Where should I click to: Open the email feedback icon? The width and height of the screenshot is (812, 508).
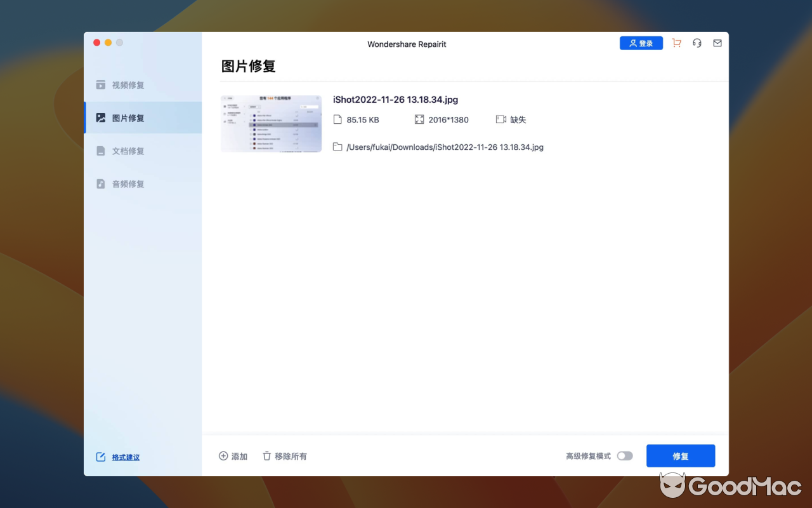(717, 43)
